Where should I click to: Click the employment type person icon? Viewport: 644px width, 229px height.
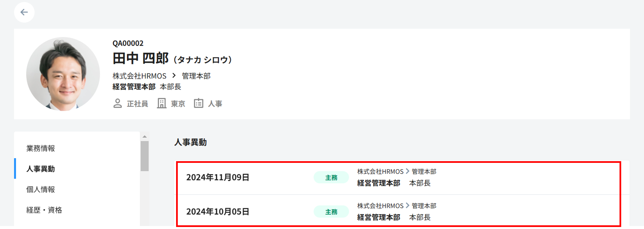click(117, 103)
